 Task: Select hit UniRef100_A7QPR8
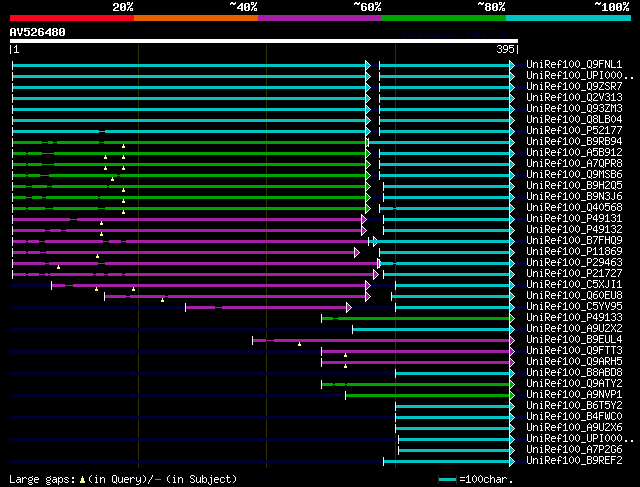coord(574,164)
